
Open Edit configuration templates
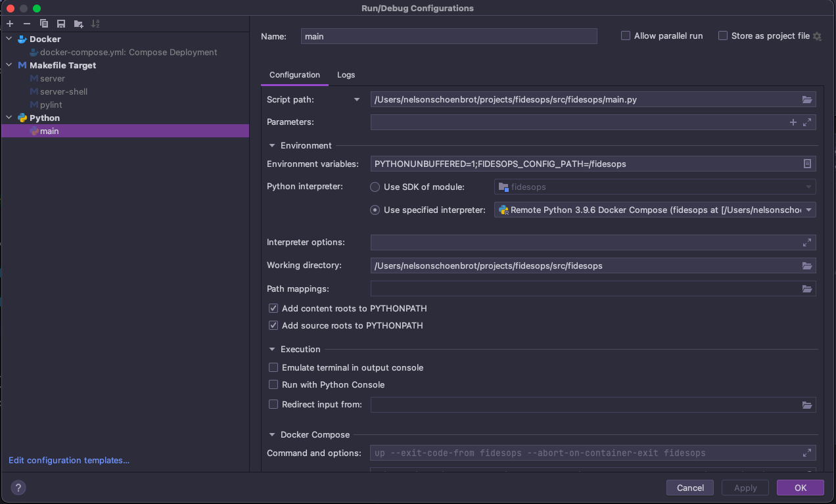tap(68, 460)
